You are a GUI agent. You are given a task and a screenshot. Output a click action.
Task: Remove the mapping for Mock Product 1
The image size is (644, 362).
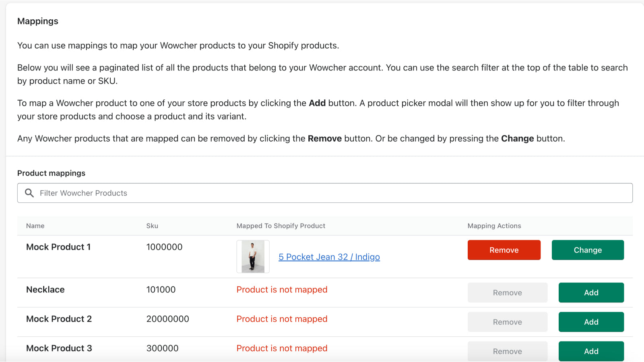[504, 250]
